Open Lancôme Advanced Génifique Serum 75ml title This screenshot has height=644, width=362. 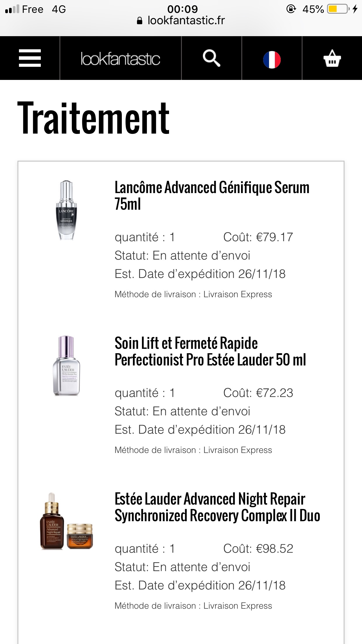point(212,195)
